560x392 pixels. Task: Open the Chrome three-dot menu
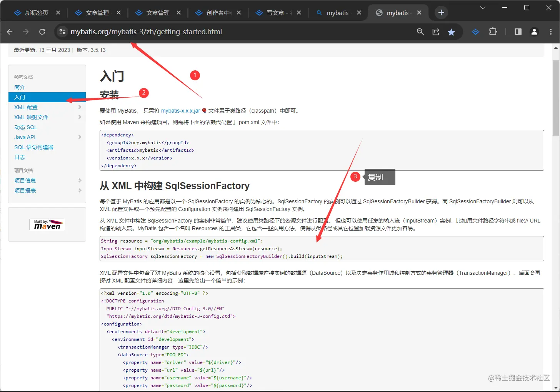[x=551, y=32]
